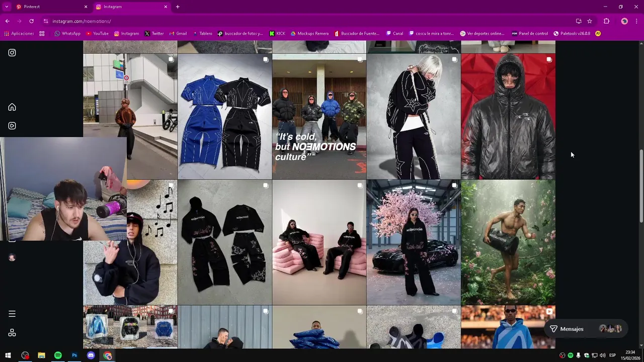Open Mockups Remera bookmark
The image size is (644, 362).
click(309, 34)
